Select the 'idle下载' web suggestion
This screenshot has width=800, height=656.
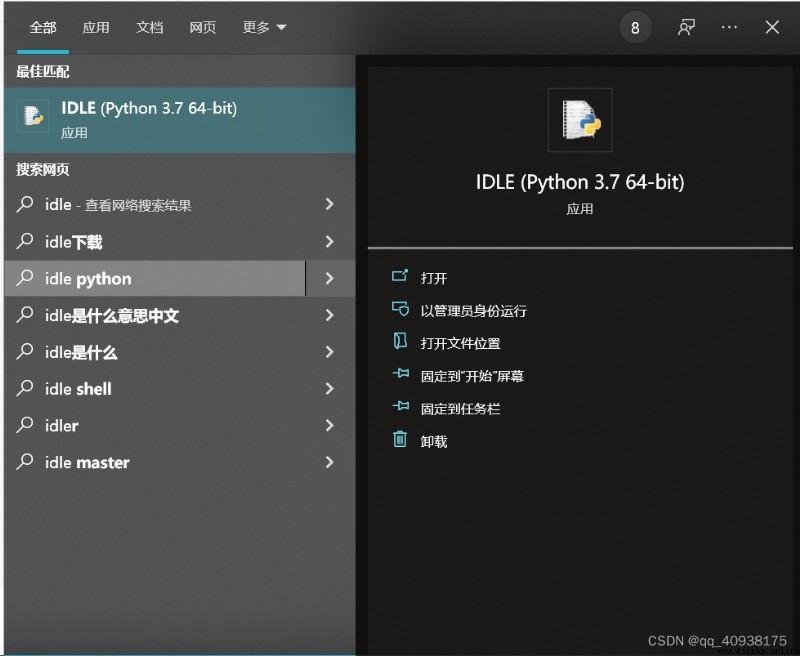pos(155,241)
